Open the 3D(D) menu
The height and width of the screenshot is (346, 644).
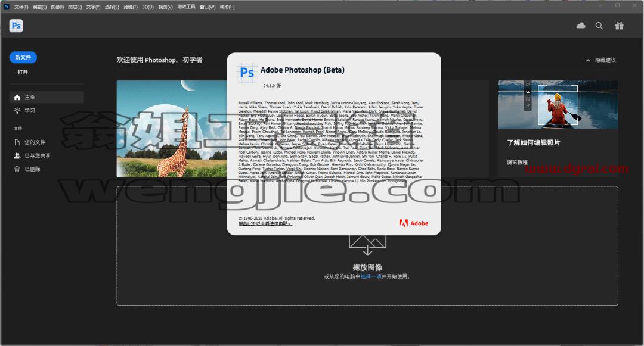[148, 7]
